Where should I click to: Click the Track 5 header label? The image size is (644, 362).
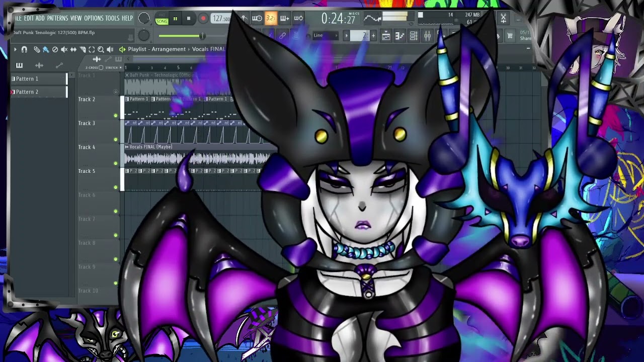(x=87, y=171)
